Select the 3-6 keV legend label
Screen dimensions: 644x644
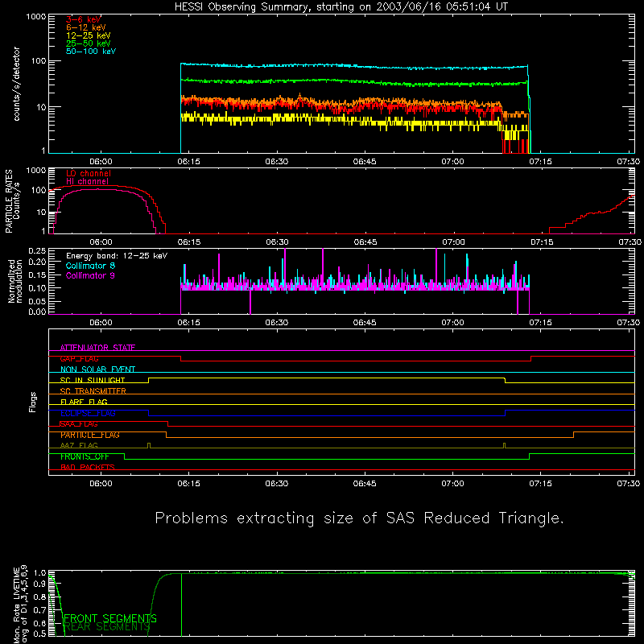84,19
